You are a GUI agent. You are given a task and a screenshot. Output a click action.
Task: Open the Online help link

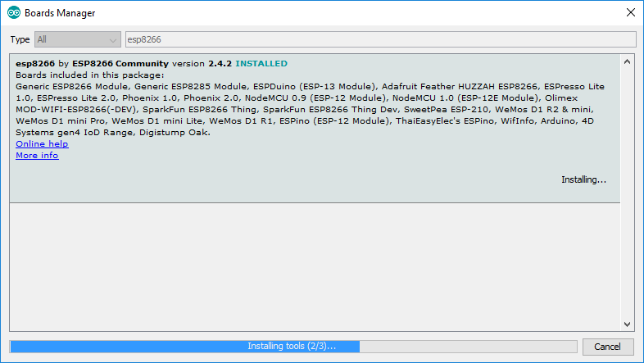point(42,143)
